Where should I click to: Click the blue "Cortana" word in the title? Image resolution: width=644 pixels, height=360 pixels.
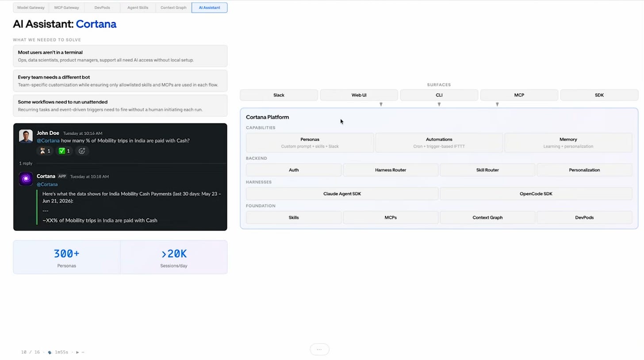(x=96, y=24)
